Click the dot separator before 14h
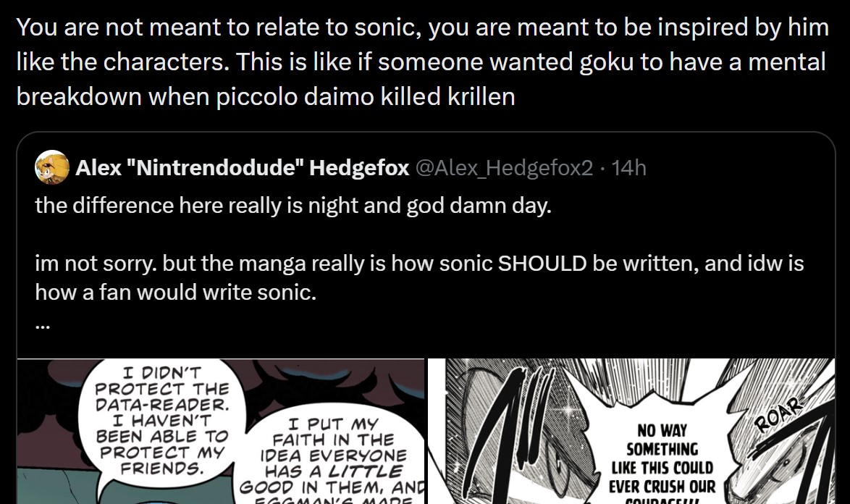Screen dimensions: 850x504 coord(602,169)
